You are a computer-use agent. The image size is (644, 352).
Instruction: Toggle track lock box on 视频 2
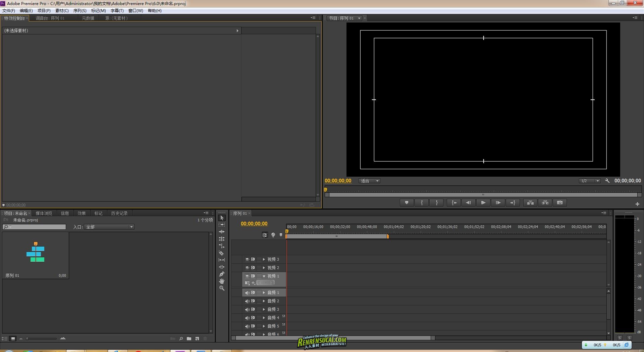tap(259, 268)
